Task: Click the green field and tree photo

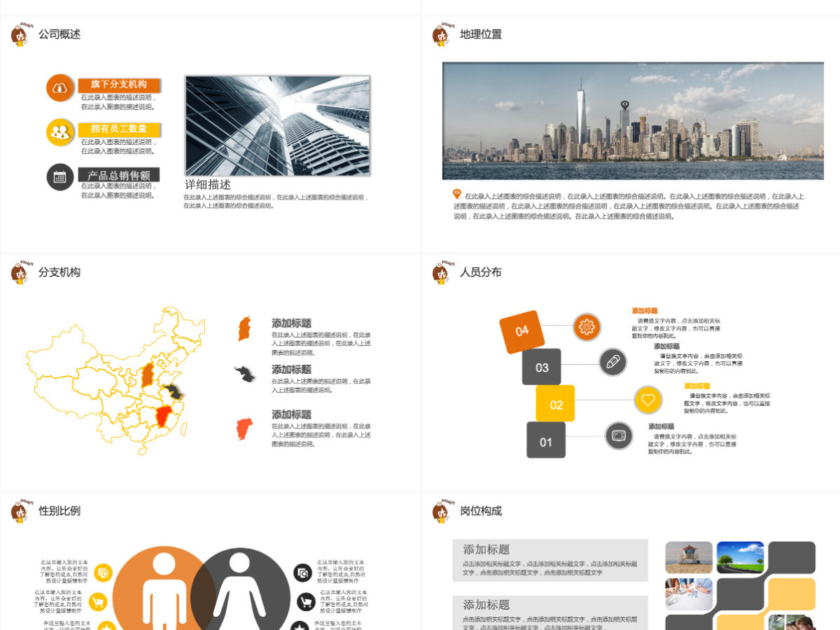Action: pyautogui.click(x=740, y=557)
